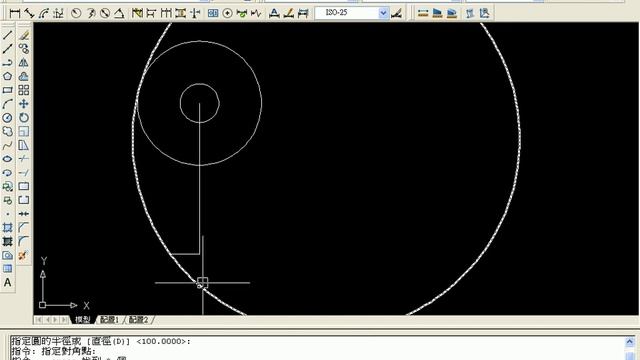Viewport: 640px width, 360px height.
Task: Switch to the 配置1 layout tab
Action: click(x=109, y=320)
